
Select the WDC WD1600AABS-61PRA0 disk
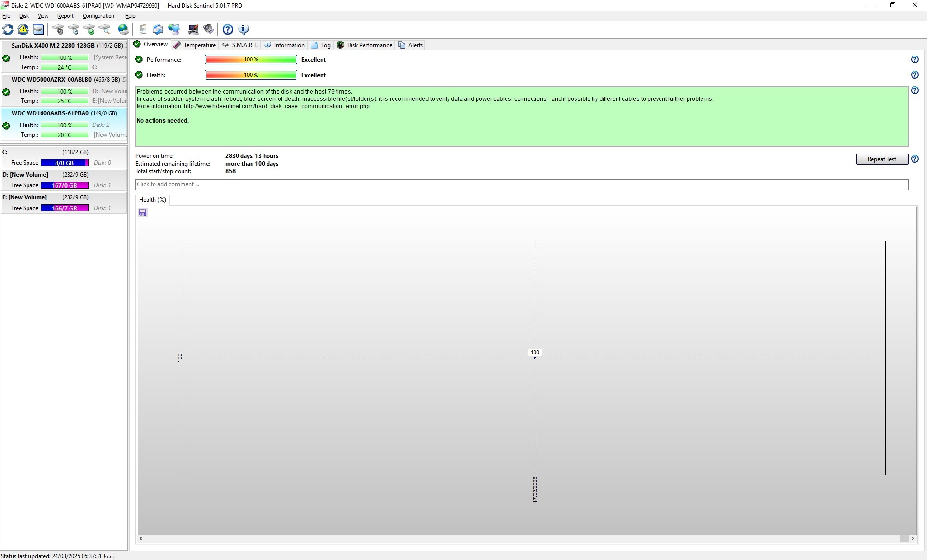pos(64,124)
